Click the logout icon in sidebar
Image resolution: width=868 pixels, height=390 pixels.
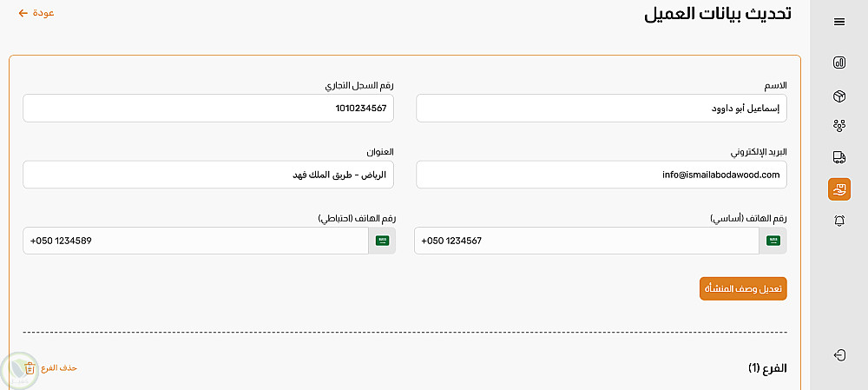[839, 354]
